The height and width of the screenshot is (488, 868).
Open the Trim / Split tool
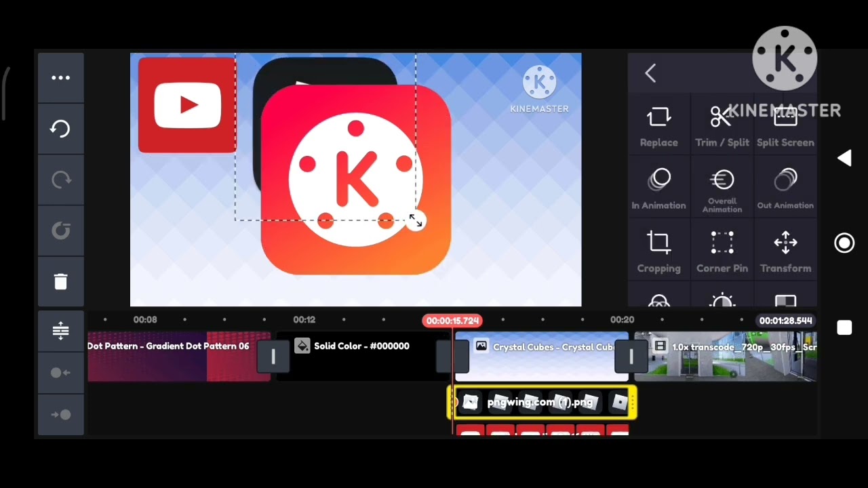point(722,127)
